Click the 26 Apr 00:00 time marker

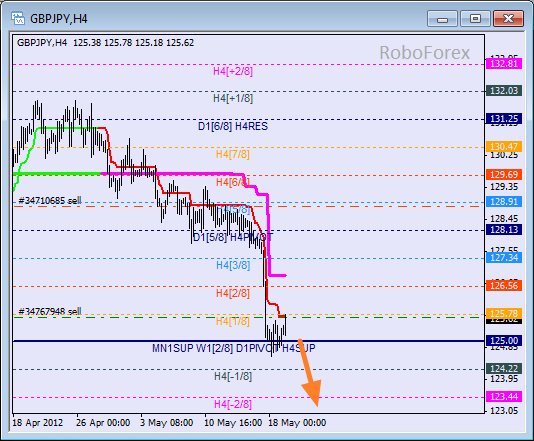coord(103,423)
